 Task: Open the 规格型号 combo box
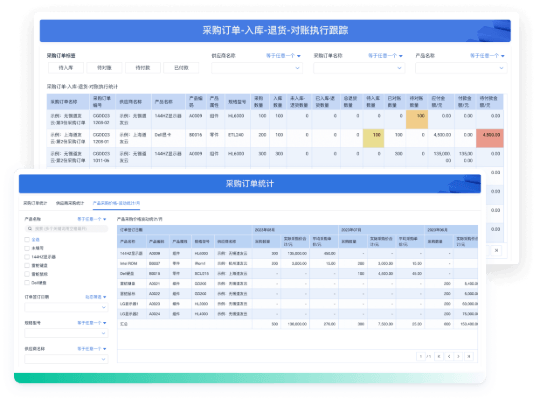point(66,333)
